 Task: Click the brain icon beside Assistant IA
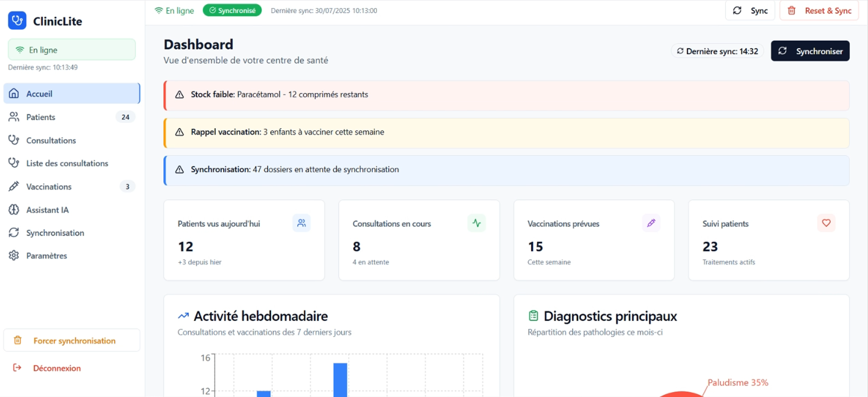(14, 210)
